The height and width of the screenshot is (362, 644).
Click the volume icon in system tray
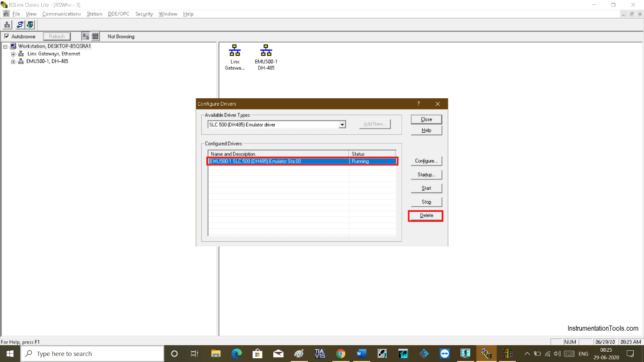557,354
